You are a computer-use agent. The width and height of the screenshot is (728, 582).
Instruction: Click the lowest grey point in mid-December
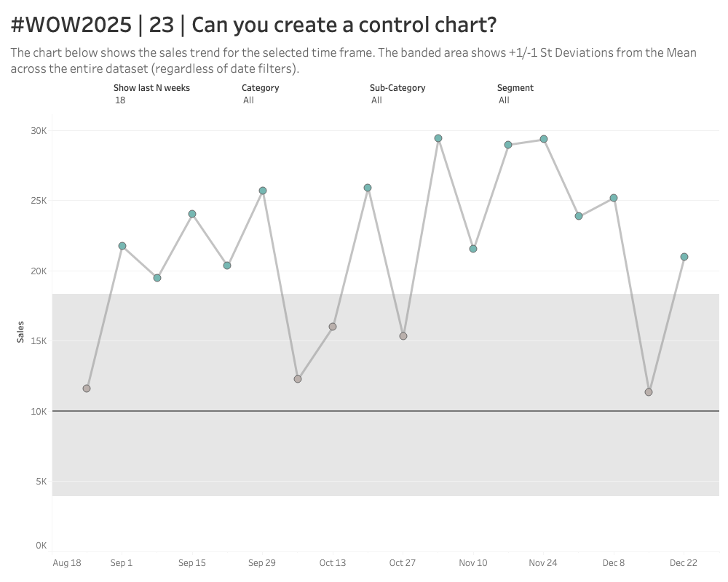point(649,392)
